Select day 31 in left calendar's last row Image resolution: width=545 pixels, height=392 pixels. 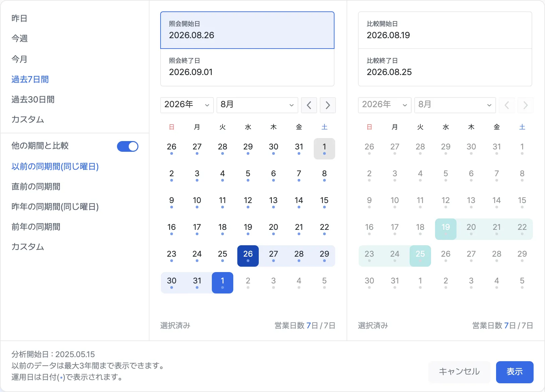197,283
